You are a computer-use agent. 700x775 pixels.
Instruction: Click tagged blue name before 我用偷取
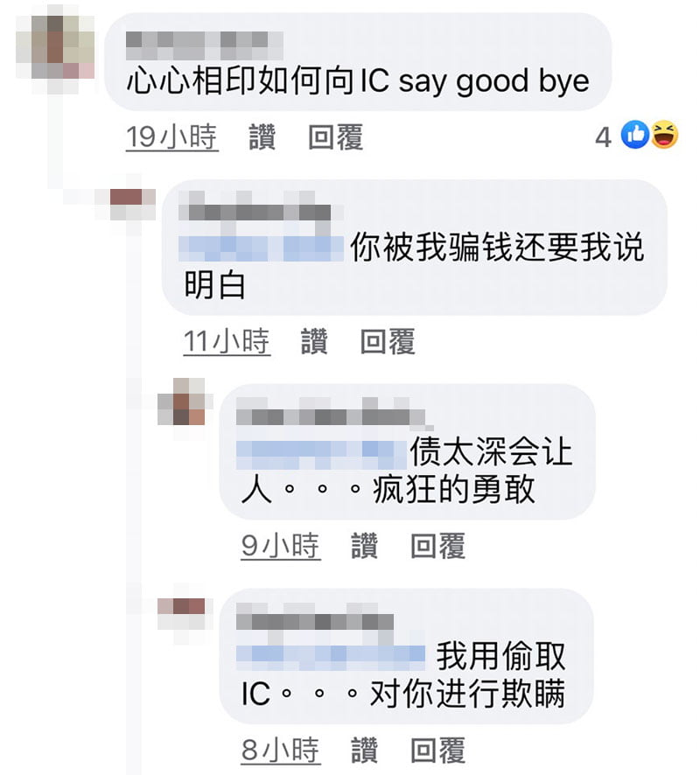[330, 656]
